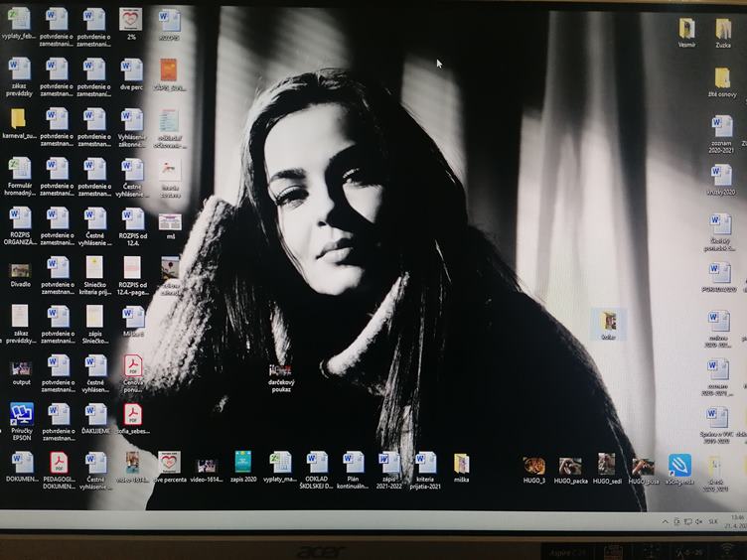Select the 2% heart image icon
The image size is (747, 560).
[130, 19]
